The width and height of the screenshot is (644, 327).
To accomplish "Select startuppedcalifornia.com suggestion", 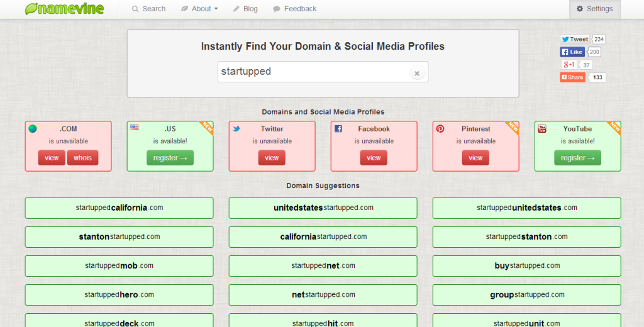I will [119, 208].
